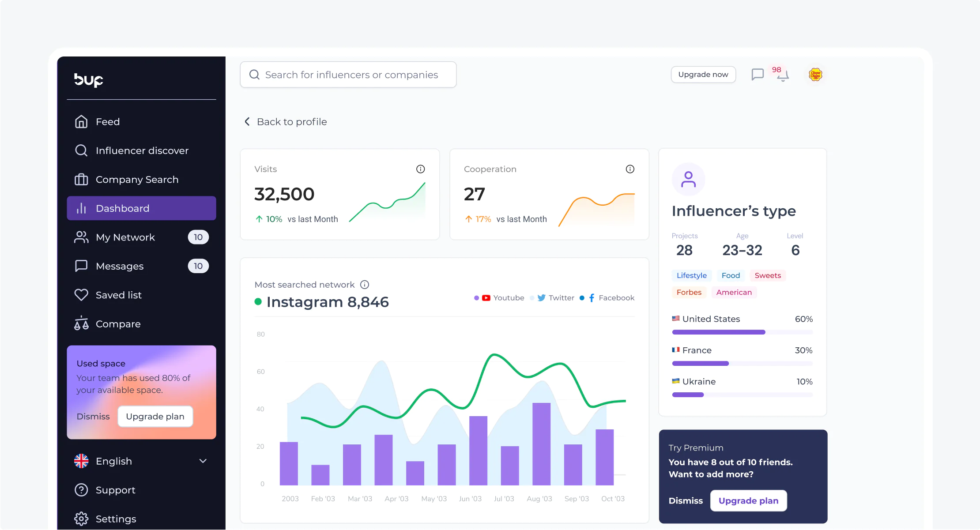Select the Dashboard menu item
This screenshot has height=530, width=980.
click(141, 208)
